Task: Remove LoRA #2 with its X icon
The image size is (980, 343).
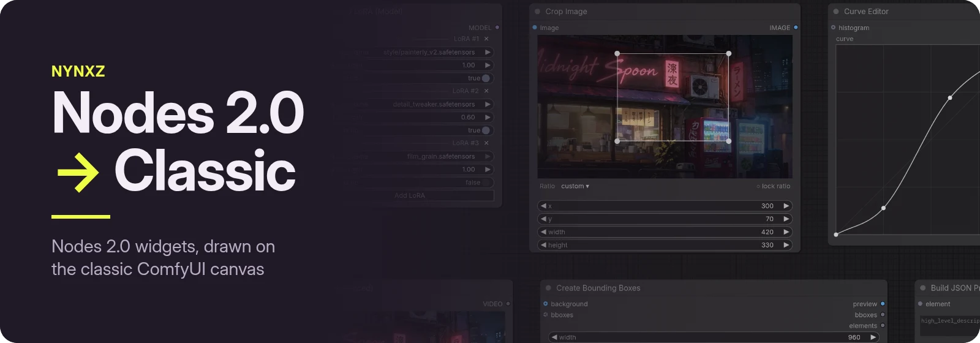Action: pos(486,91)
